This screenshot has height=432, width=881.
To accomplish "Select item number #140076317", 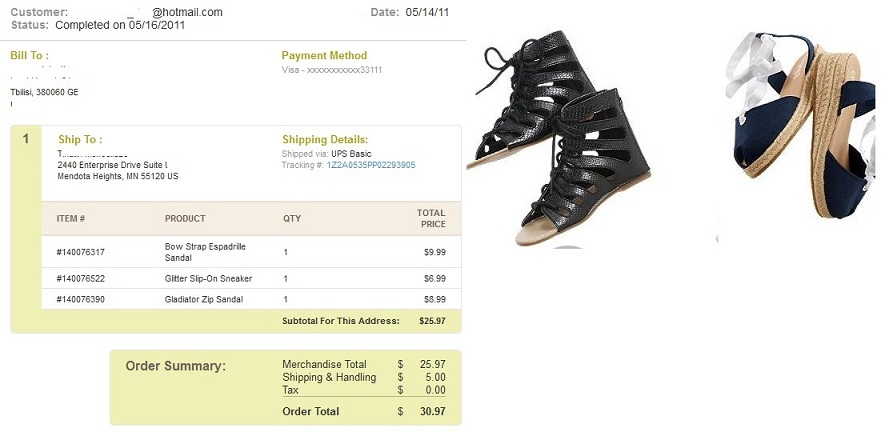I will pyautogui.click(x=81, y=252).
